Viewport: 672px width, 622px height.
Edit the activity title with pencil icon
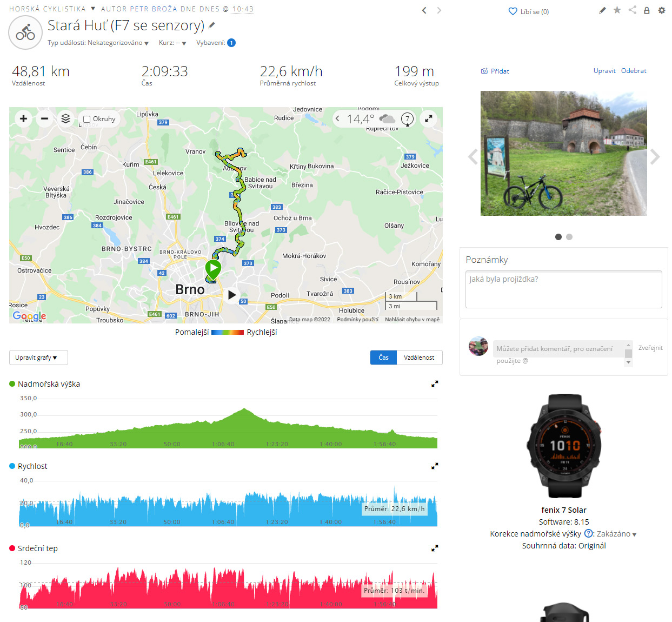click(212, 25)
